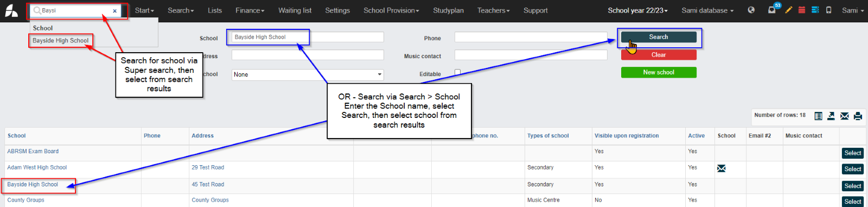Open the 29 Test Road address link
This screenshot has width=868, height=207.
(208, 168)
